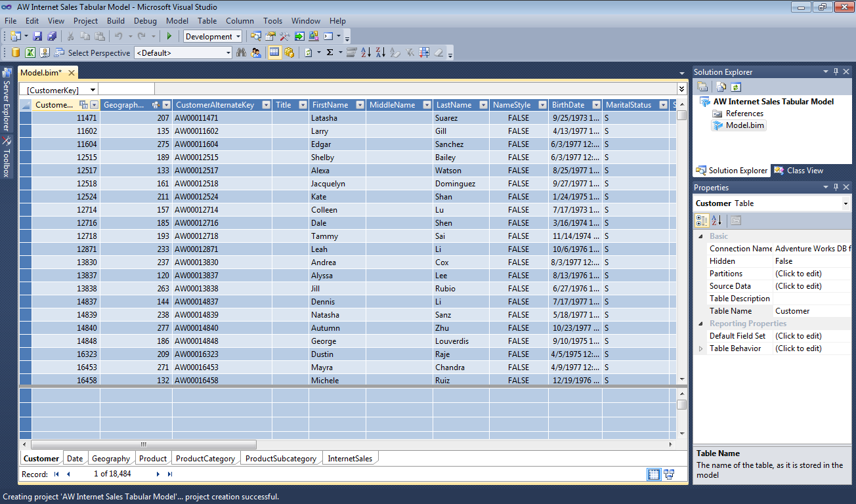Click the New Project toolbar icon
This screenshot has height=504, width=856.
point(16,36)
